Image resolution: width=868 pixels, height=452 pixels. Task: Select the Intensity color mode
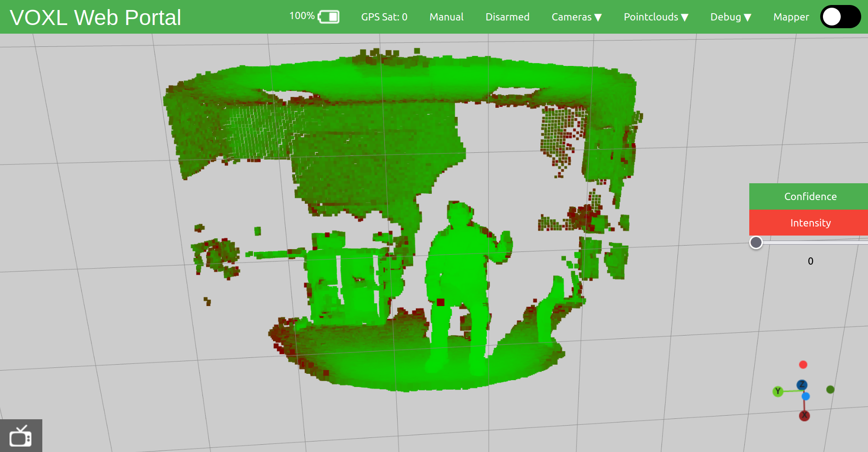808,223
